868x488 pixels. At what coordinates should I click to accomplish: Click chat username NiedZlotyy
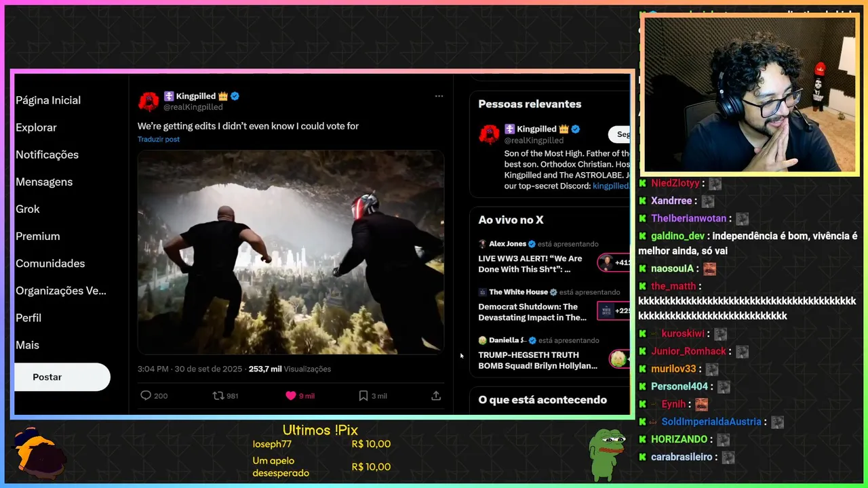(x=675, y=183)
